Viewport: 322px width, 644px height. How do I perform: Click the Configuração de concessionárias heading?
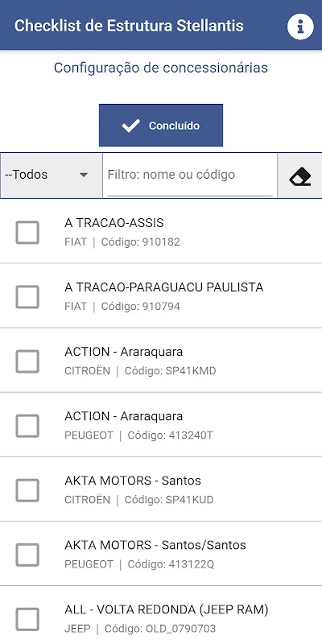pyautogui.click(x=161, y=68)
